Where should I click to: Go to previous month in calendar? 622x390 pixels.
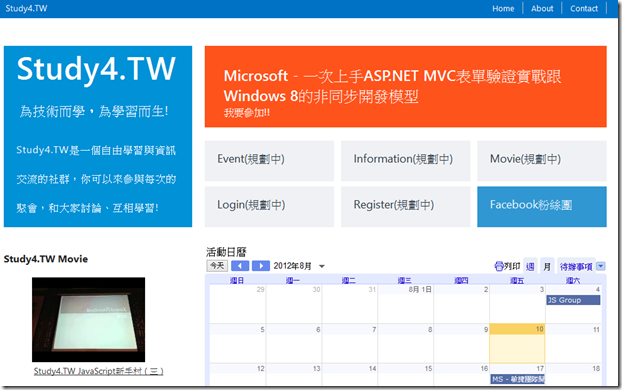pyautogui.click(x=240, y=266)
